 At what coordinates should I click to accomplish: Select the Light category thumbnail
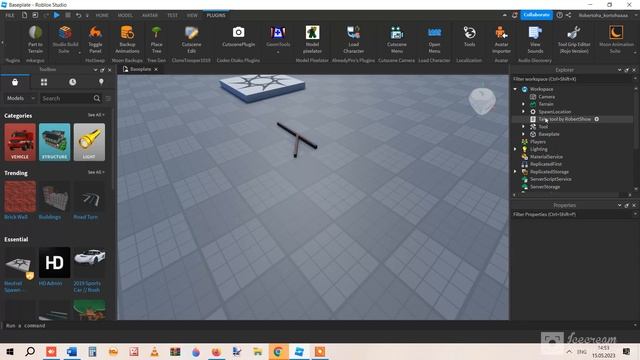89,142
